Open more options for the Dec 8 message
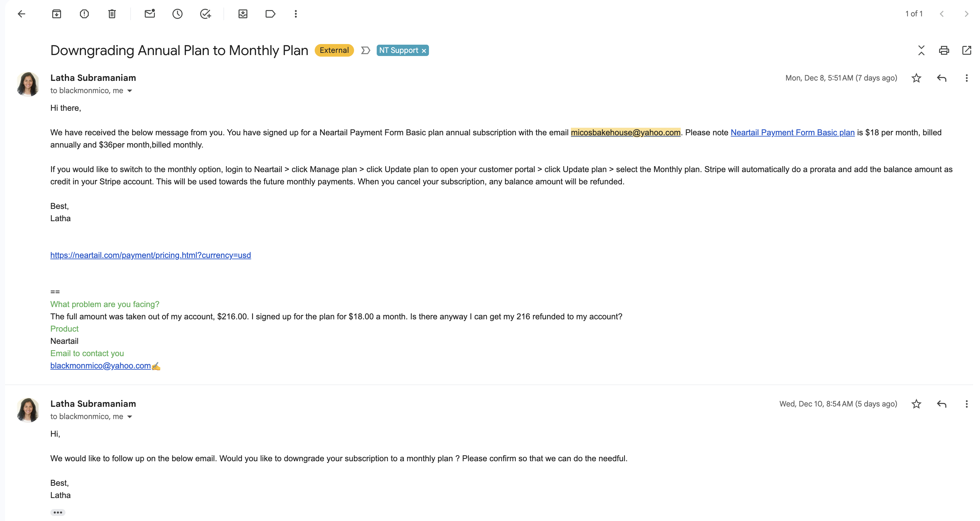The image size is (980, 521). pos(966,78)
